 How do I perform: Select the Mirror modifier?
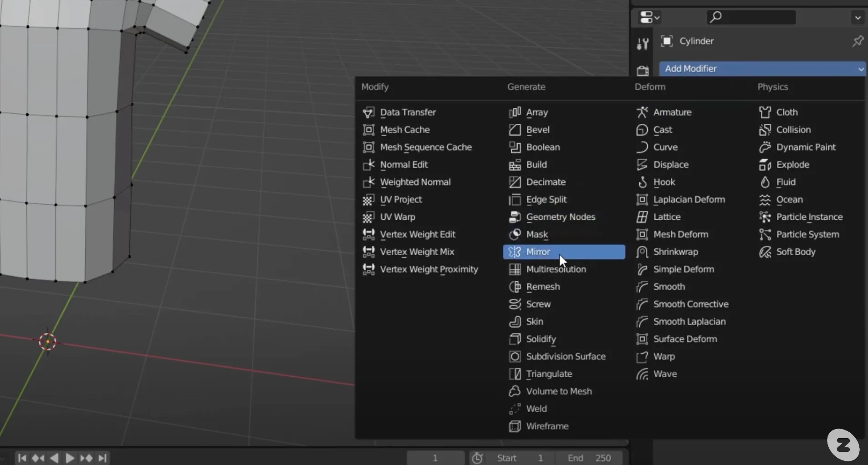[564, 252]
